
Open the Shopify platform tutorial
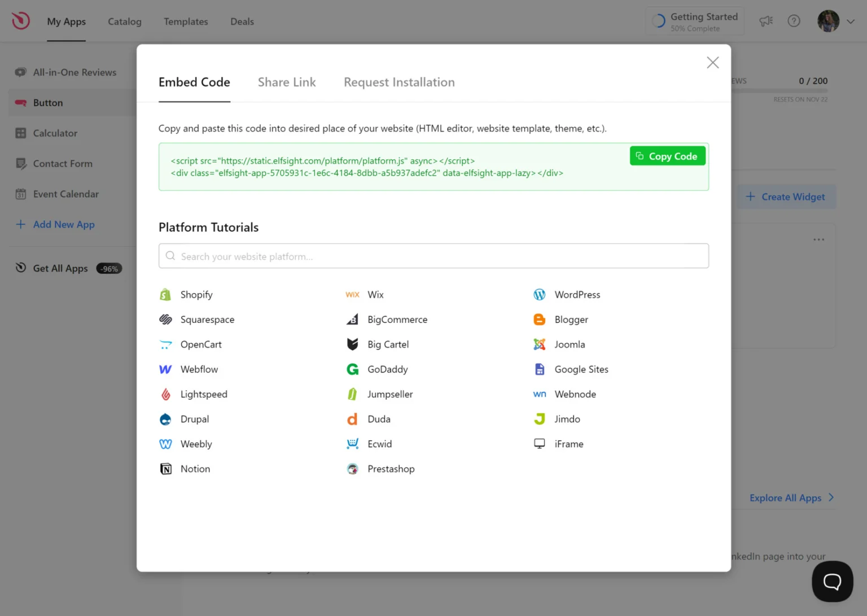click(196, 294)
